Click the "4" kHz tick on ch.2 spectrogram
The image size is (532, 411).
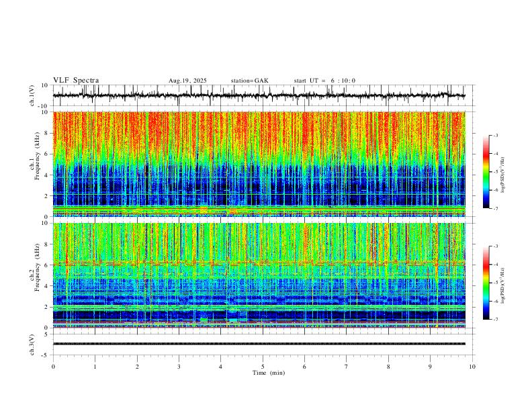tap(48, 286)
